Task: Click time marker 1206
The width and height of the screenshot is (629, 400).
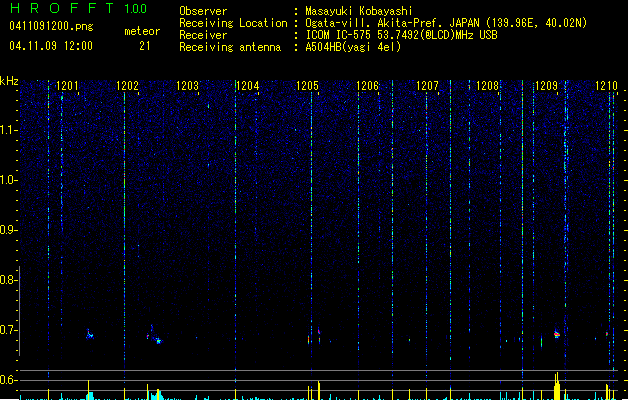Action: pos(367,86)
